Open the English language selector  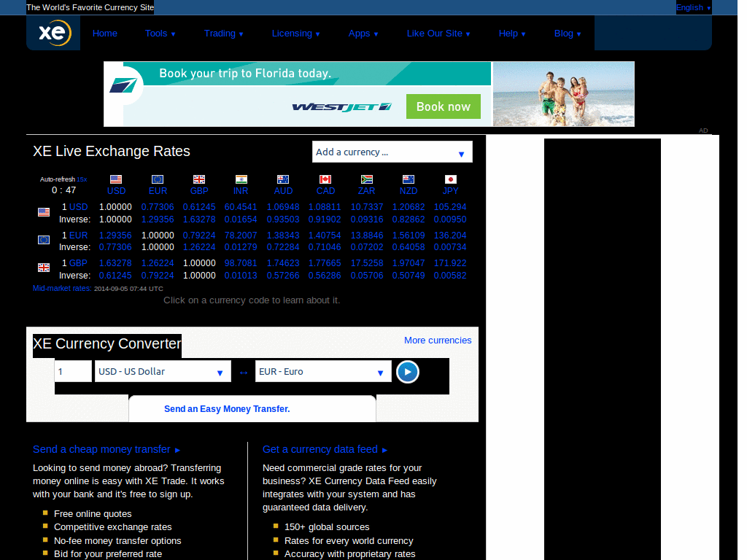(x=694, y=7)
